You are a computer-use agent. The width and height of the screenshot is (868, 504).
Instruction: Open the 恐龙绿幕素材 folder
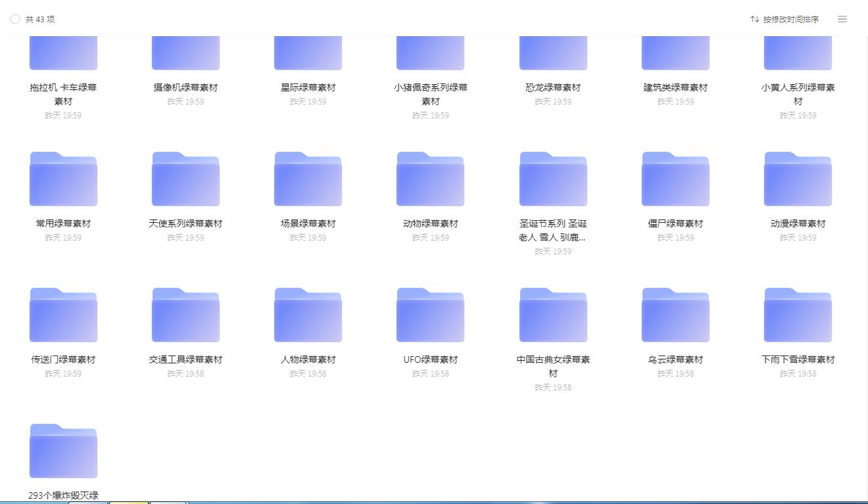553,53
